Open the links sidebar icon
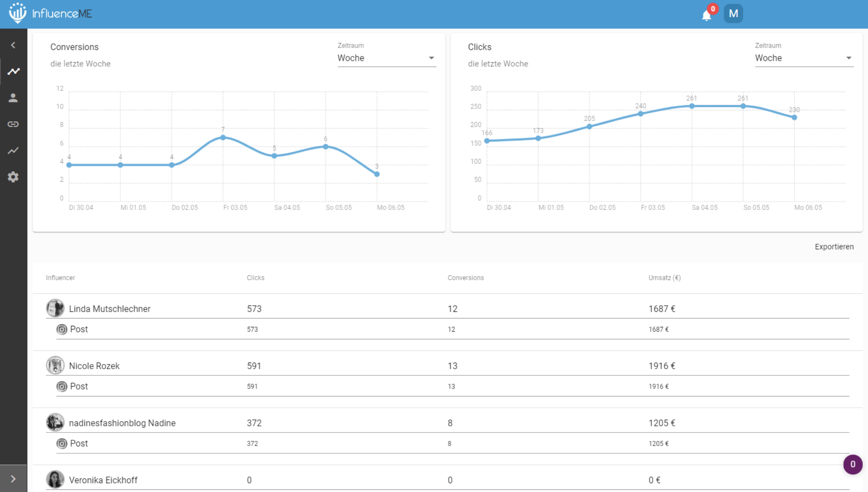 tap(13, 124)
